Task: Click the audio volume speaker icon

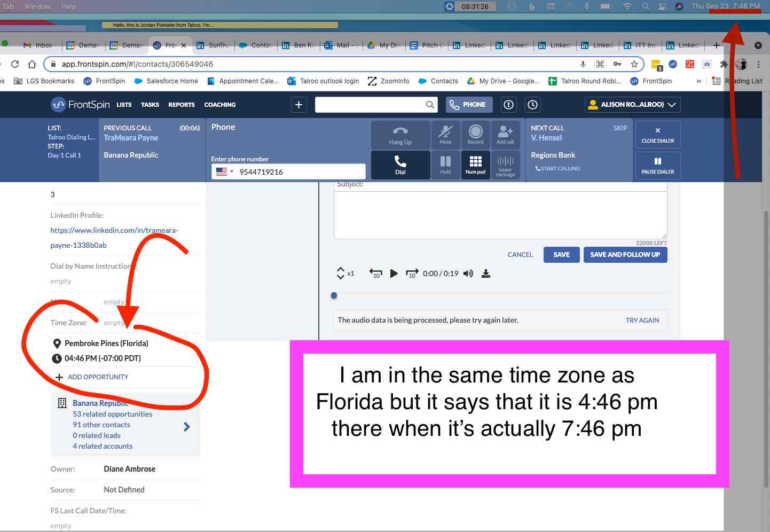Action: point(468,273)
